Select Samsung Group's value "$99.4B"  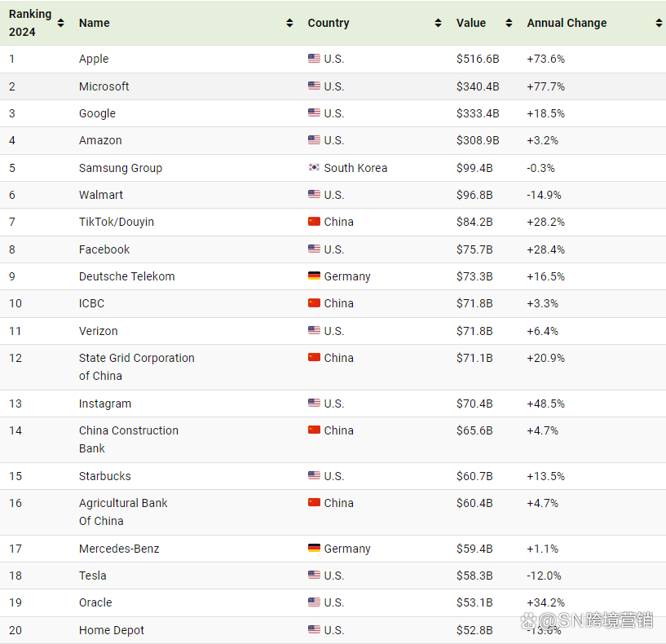pos(475,168)
